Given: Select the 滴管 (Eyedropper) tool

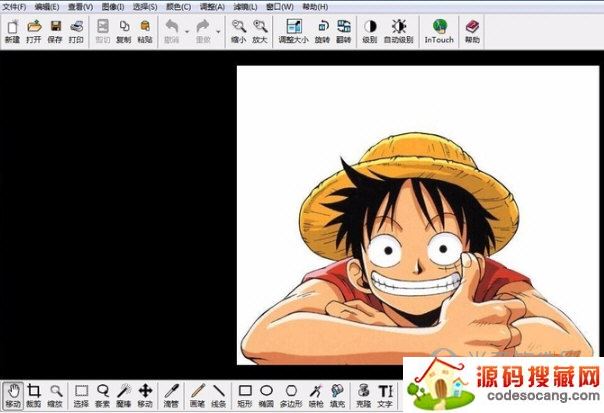Looking at the screenshot, I should tap(171, 395).
